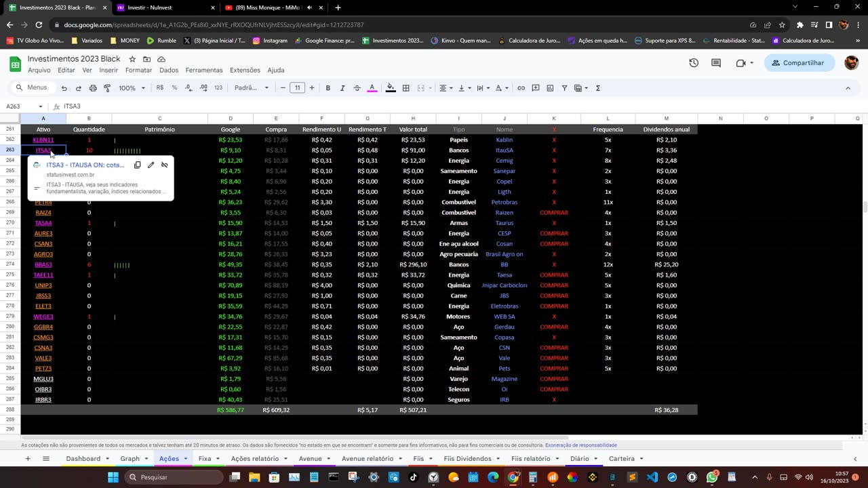Print the spreadsheet via printer icon
The height and width of the screenshot is (488, 868).
click(93, 88)
